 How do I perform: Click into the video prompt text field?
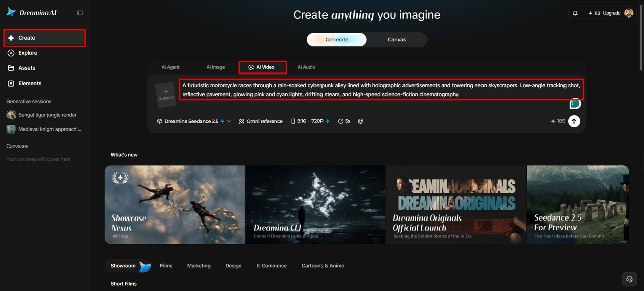point(381,90)
